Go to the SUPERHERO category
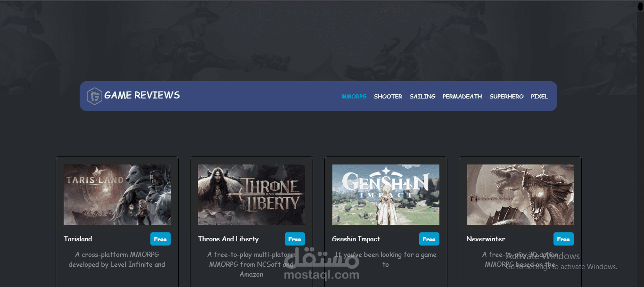 coord(506,97)
